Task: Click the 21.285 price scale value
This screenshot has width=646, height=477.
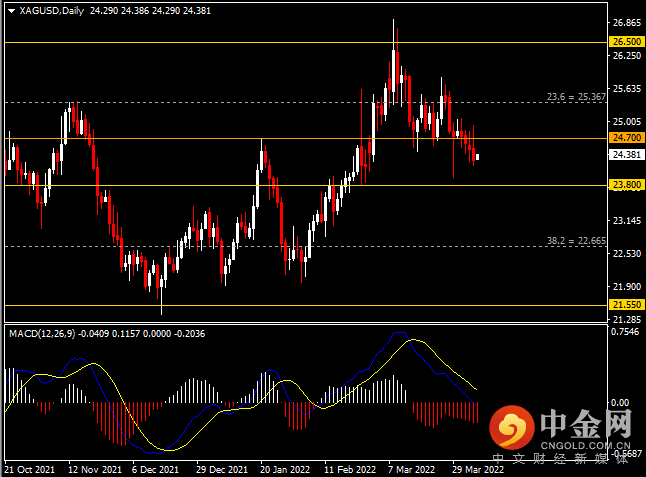Action: click(x=627, y=319)
